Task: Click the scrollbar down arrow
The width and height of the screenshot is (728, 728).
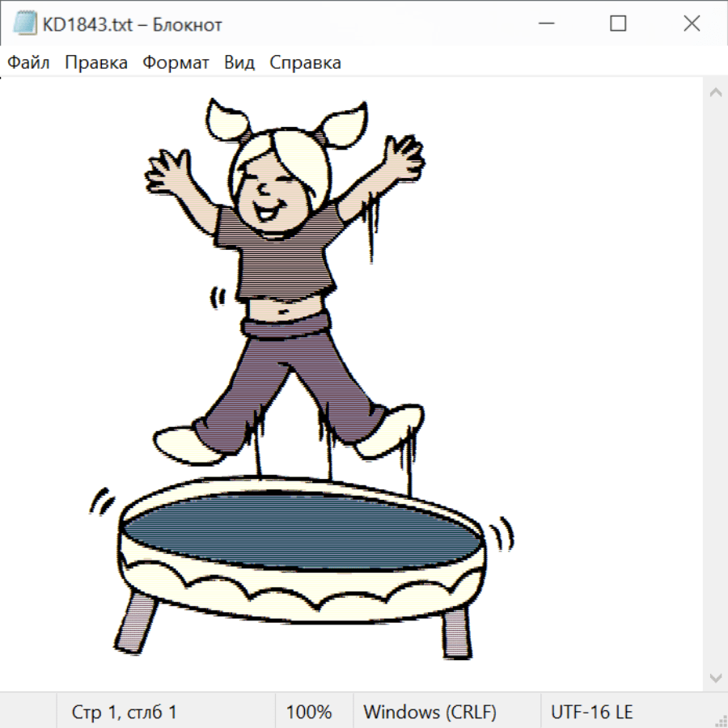Action: 715,677
